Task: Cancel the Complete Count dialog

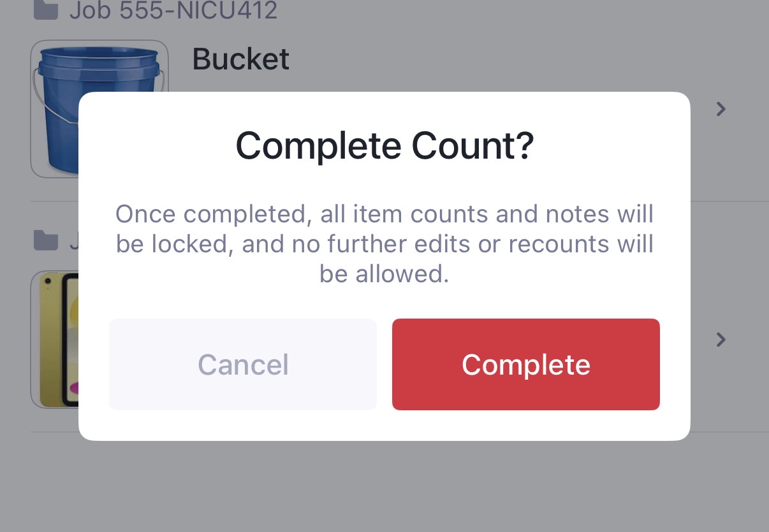Action: (243, 364)
